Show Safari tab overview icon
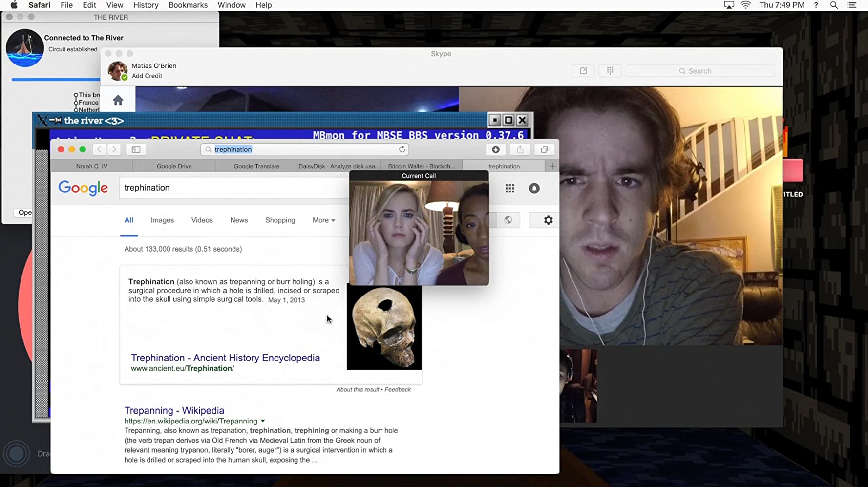 544,149
